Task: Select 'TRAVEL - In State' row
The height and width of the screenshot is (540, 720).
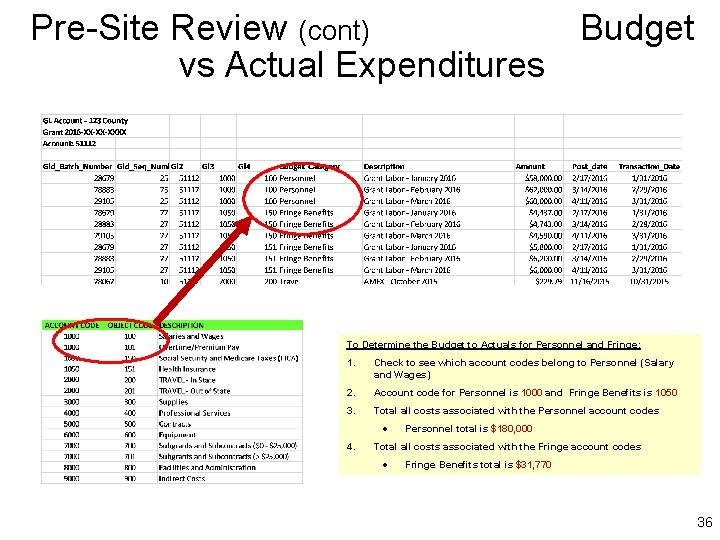Action: [187, 380]
